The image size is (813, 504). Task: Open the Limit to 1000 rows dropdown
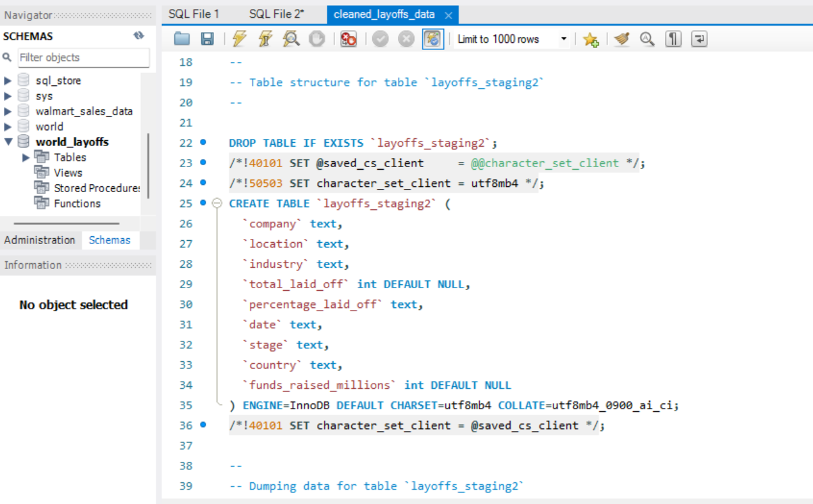point(511,39)
